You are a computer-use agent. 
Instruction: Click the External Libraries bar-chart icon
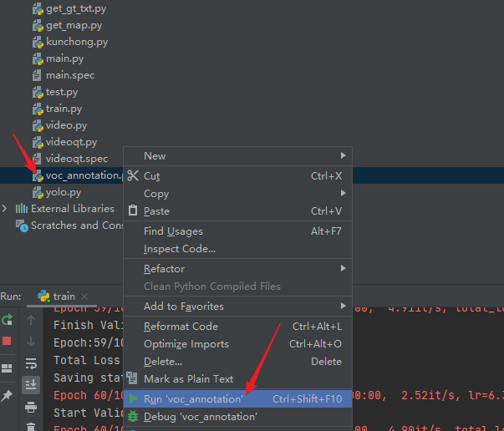[x=22, y=209]
